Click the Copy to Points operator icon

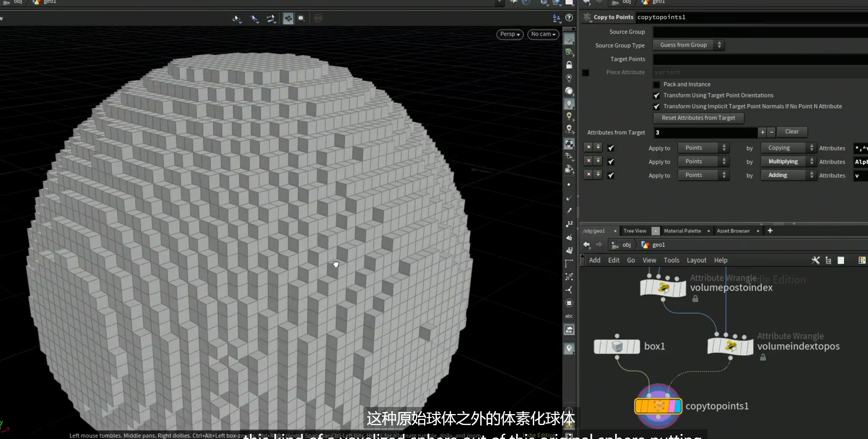[x=587, y=17]
